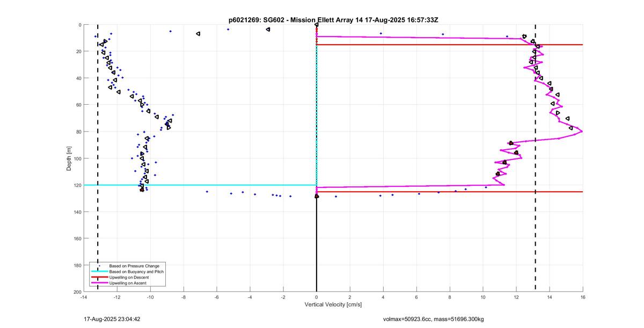
Task: Click legend entry "Upwelling on Ascent"
Action: (128, 282)
